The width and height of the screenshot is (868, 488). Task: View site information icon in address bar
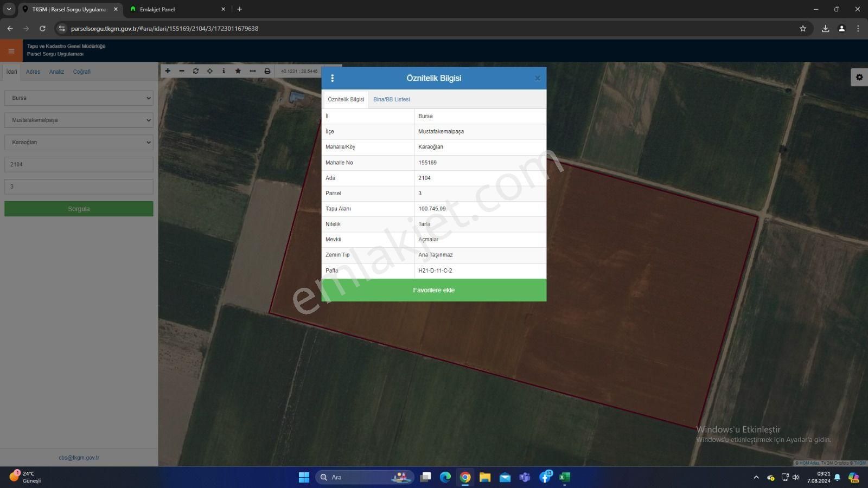[x=61, y=28]
